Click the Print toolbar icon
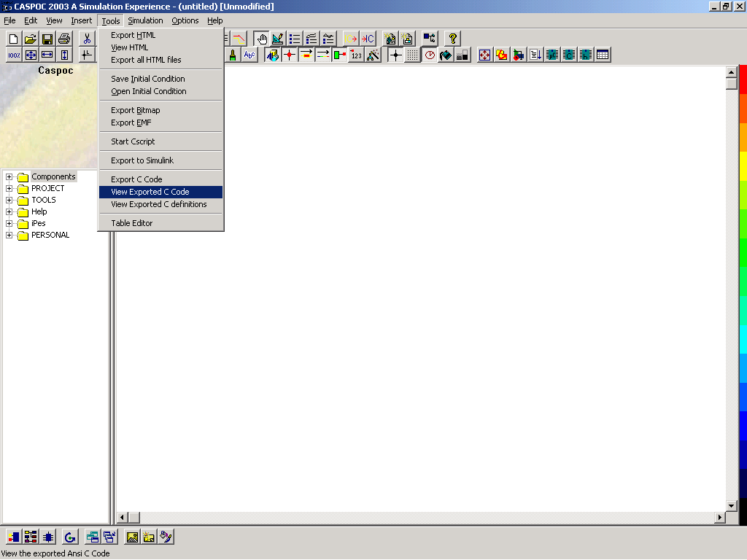 tap(64, 39)
